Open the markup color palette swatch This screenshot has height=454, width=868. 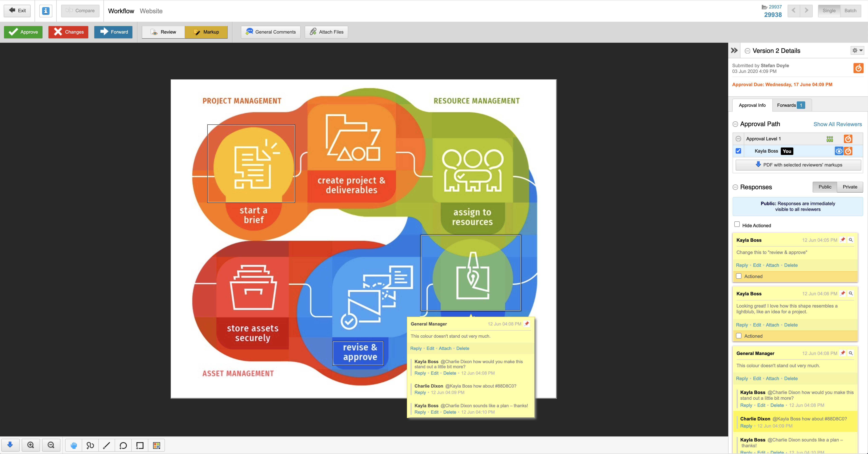coord(156,445)
